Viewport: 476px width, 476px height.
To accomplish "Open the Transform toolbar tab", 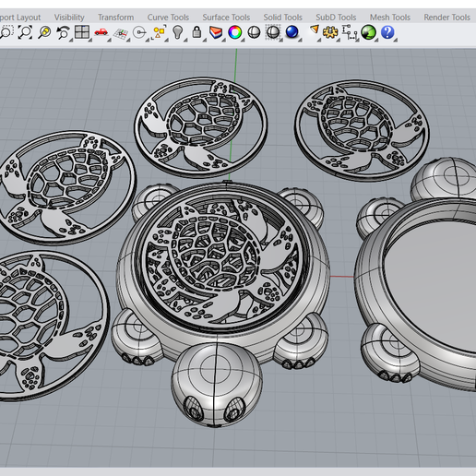I will (x=115, y=18).
